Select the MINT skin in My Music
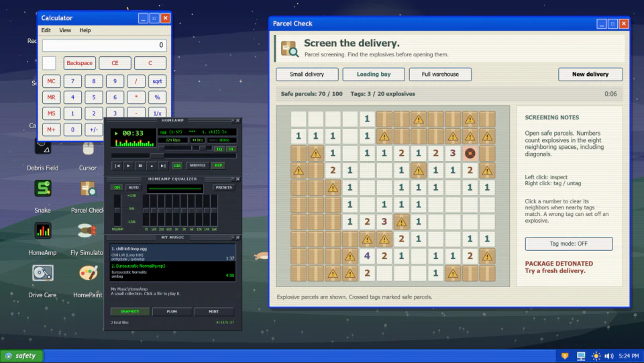This screenshot has width=644, height=363. 213,311
